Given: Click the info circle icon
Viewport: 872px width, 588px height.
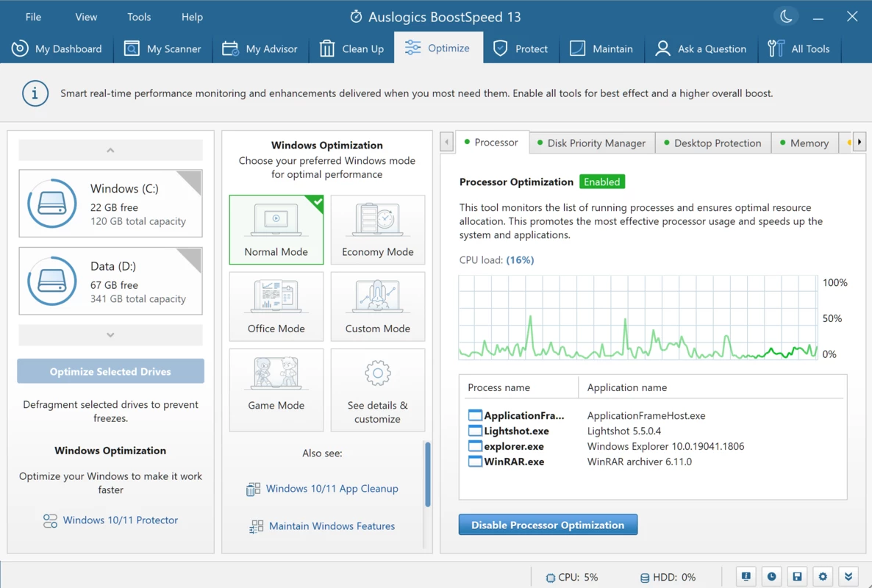Looking at the screenshot, I should (35, 93).
